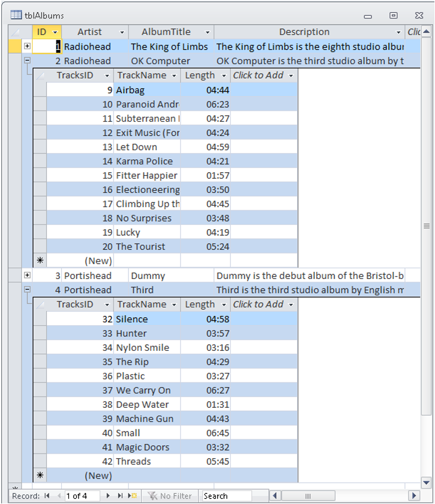Screen dimensions: 435x504
Task: Select the Radiohead King of Limbs row selector
Action: 15,46
